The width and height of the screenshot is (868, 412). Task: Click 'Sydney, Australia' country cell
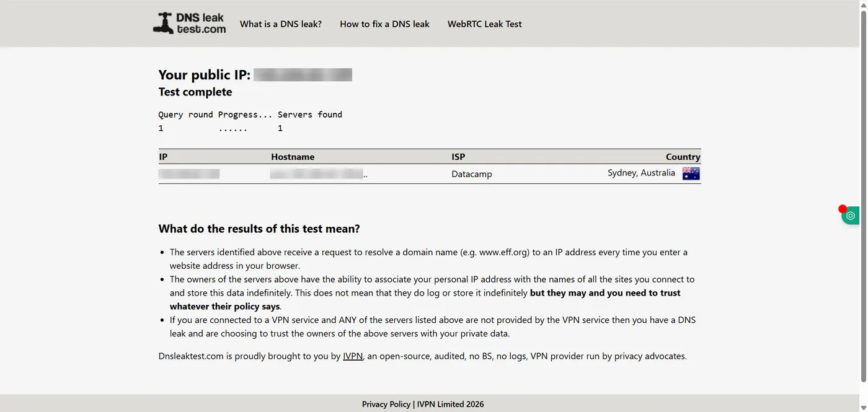641,173
